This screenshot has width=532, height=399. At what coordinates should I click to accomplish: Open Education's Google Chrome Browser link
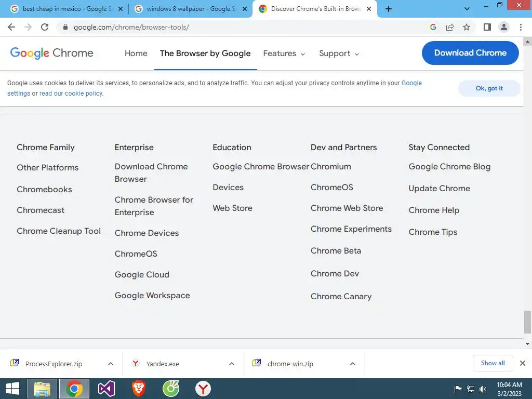(x=261, y=167)
